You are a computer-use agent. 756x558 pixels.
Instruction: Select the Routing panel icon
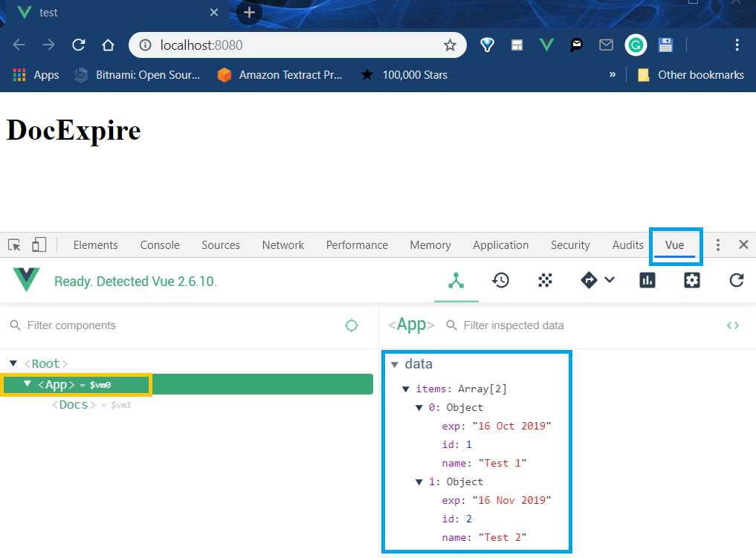[x=587, y=280]
